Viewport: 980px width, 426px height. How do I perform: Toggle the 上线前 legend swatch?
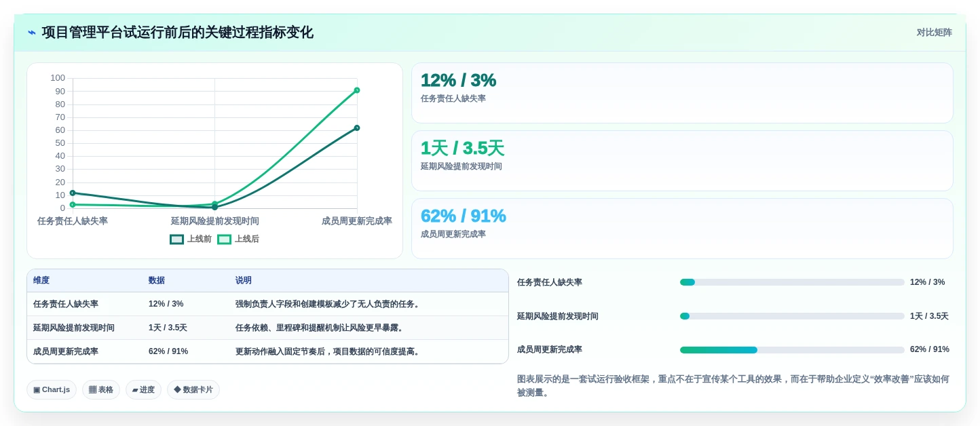click(176, 239)
